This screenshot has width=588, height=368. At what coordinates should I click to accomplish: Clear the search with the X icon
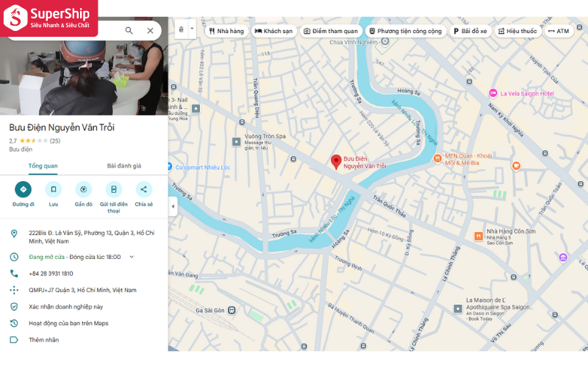(x=150, y=31)
